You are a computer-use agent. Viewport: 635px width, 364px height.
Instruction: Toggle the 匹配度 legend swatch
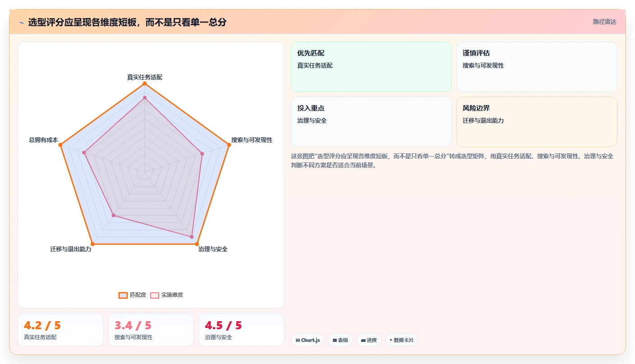123,295
